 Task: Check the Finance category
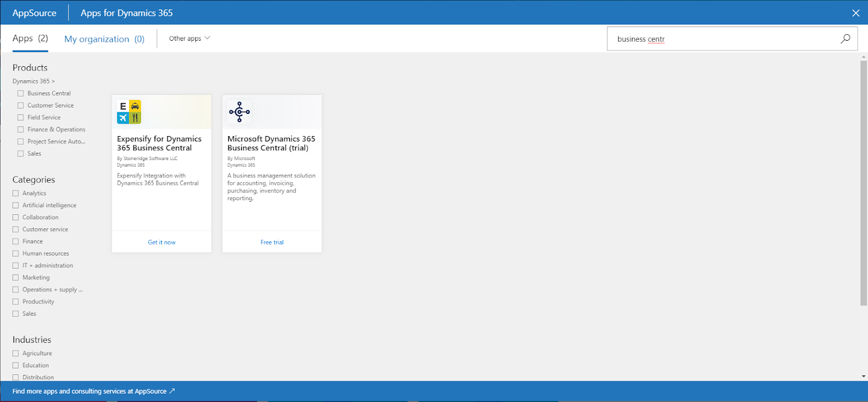click(x=16, y=241)
